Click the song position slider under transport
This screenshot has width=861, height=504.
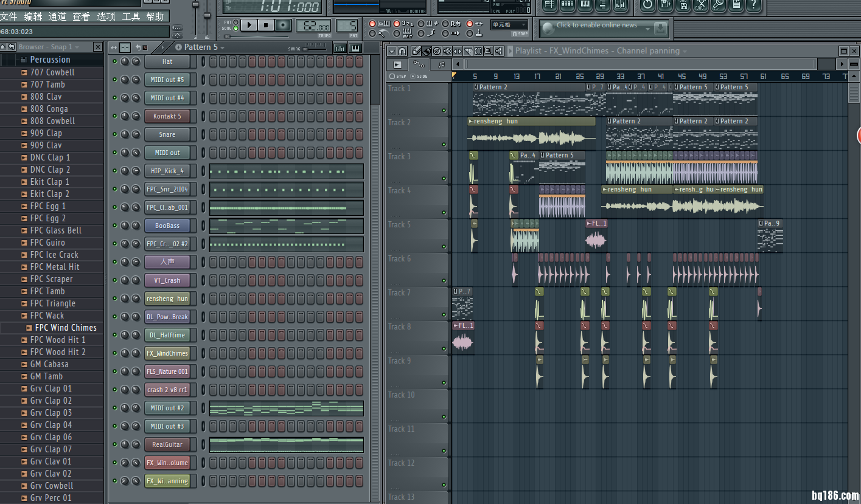256,36
